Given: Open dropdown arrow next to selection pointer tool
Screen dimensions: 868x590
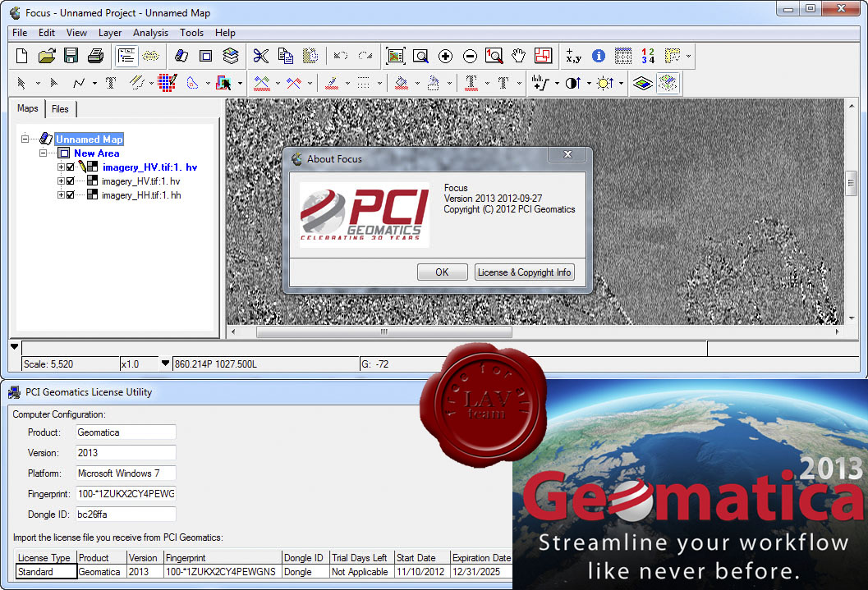Looking at the screenshot, I should click(38, 84).
